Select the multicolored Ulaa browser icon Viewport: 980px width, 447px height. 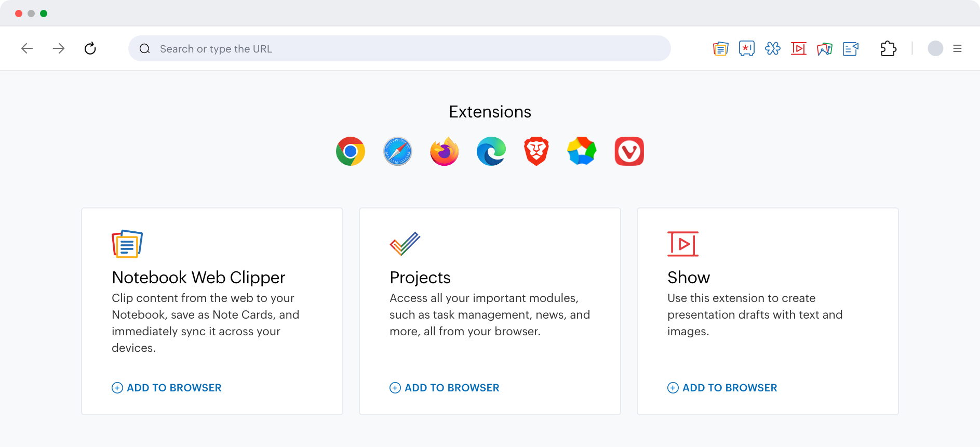tap(582, 151)
